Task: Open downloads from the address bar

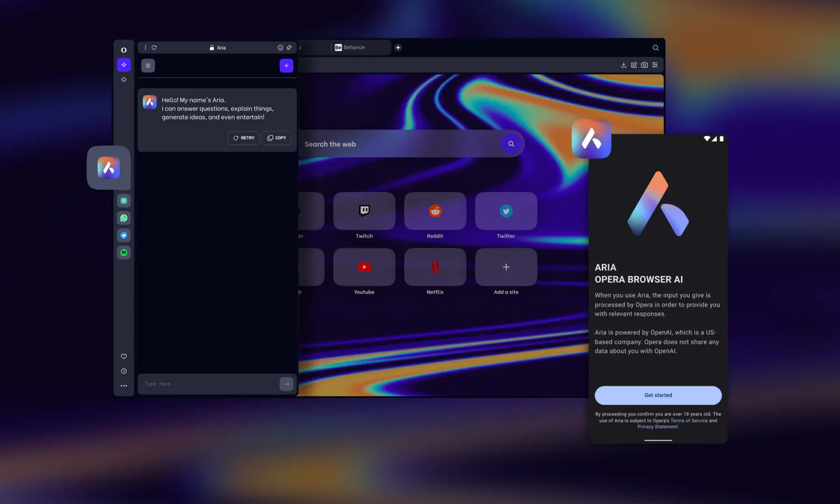Action: [x=623, y=65]
